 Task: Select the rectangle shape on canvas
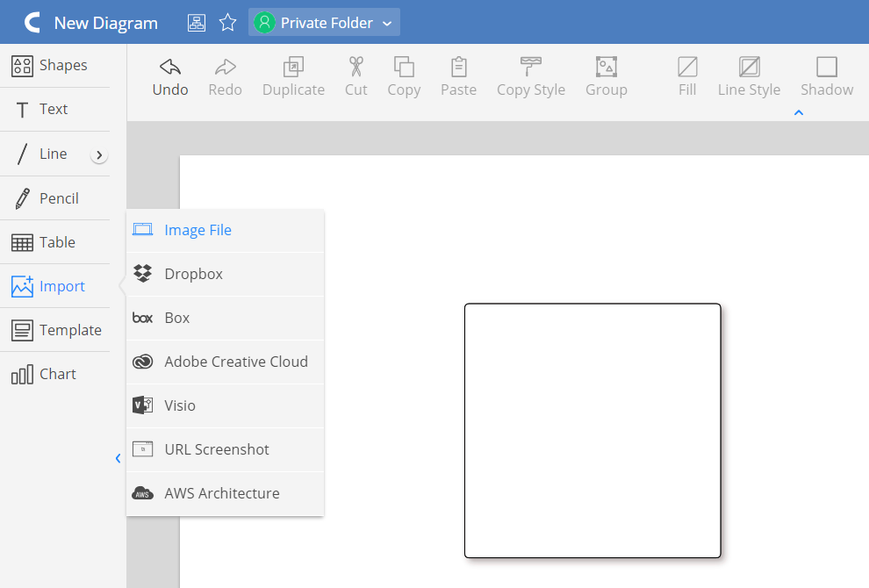click(592, 431)
